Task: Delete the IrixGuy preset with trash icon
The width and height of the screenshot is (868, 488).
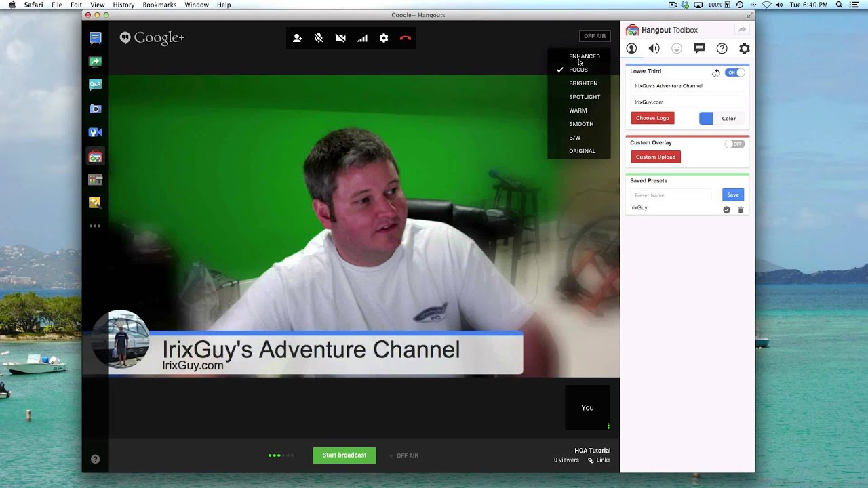Action: click(741, 210)
